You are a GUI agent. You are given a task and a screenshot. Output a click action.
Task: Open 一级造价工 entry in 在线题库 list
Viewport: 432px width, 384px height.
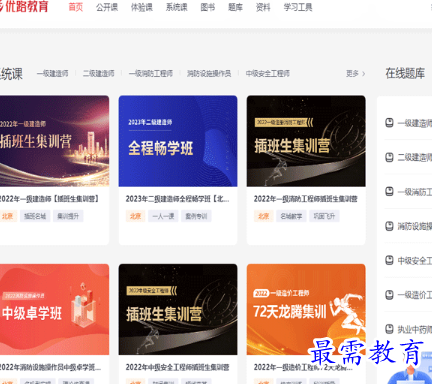tap(415, 295)
